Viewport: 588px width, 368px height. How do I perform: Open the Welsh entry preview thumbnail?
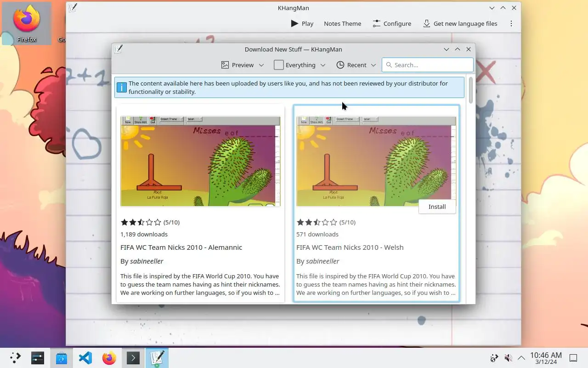[376, 161]
